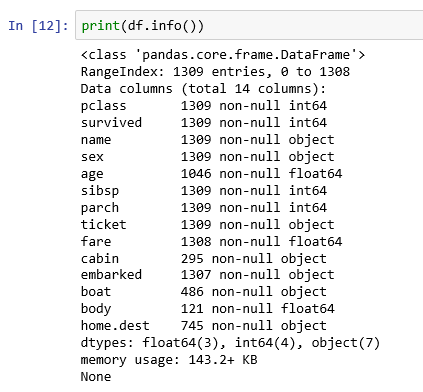The image size is (423, 392).
Task: Click the age 1046 non-null row
Action: (x=211, y=174)
